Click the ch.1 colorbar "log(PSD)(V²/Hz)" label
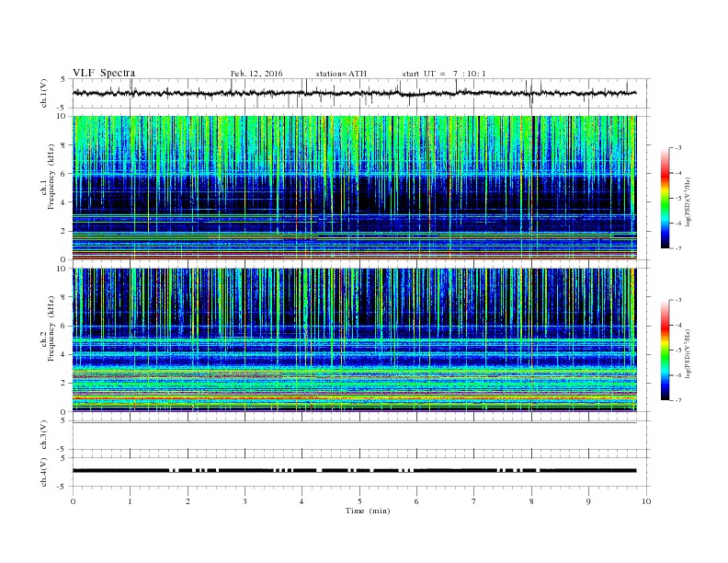 pyautogui.click(x=688, y=201)
